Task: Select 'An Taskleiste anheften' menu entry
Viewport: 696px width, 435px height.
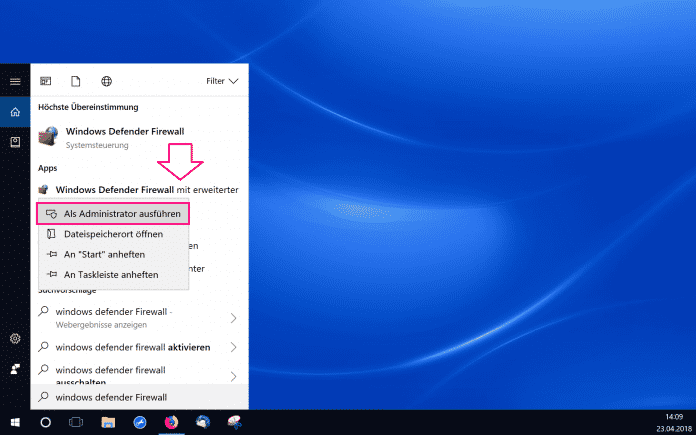Action: pos(112,274)
